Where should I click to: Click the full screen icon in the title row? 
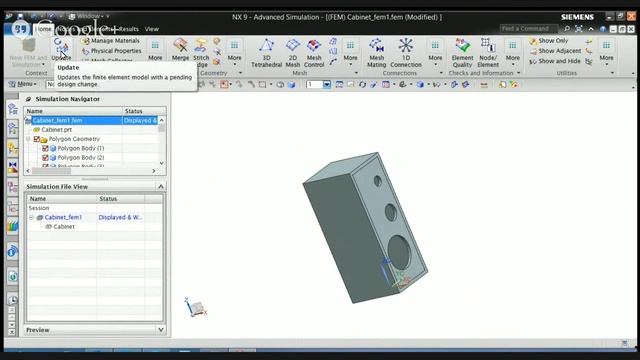[579, 29]
